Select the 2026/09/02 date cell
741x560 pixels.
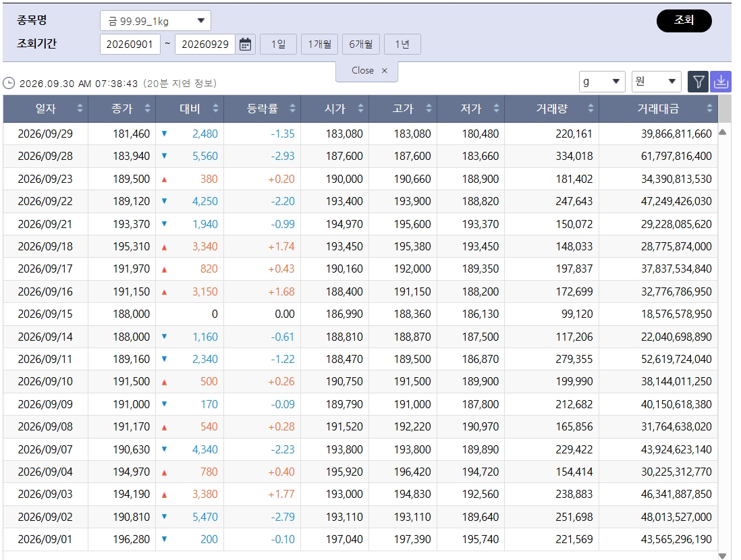click(45, 517)
